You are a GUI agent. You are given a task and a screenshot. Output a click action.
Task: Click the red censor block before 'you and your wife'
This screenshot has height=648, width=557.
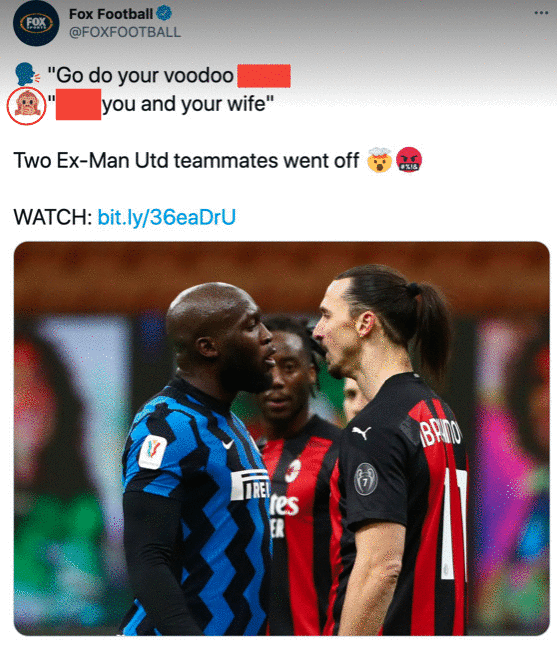pyautogui.click(x=79, y=105)
